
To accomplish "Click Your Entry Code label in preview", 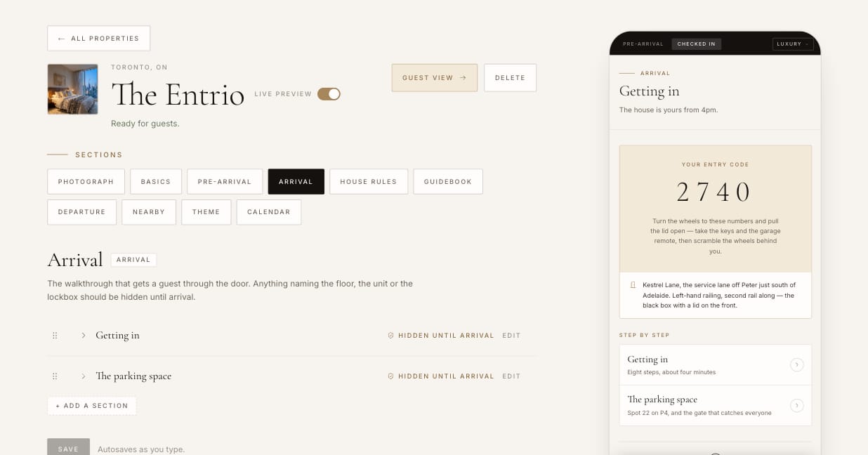I will click(x=716, y=164).
